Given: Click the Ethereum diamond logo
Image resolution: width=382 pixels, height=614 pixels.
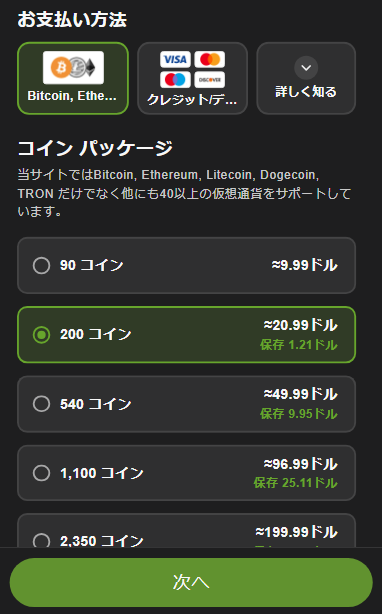Looking at the screenshot, I should click(90, 67).
